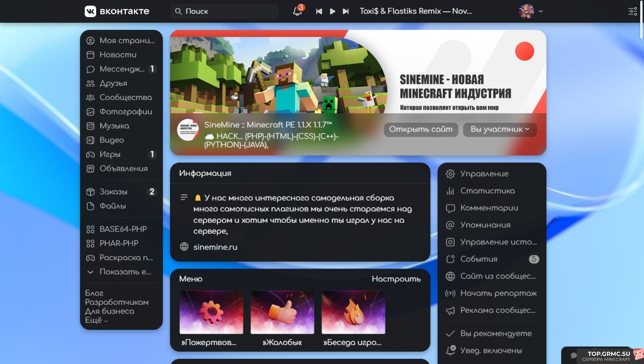
Task: Open VKontakte home via the VK logo
Action: coord(117,11)
